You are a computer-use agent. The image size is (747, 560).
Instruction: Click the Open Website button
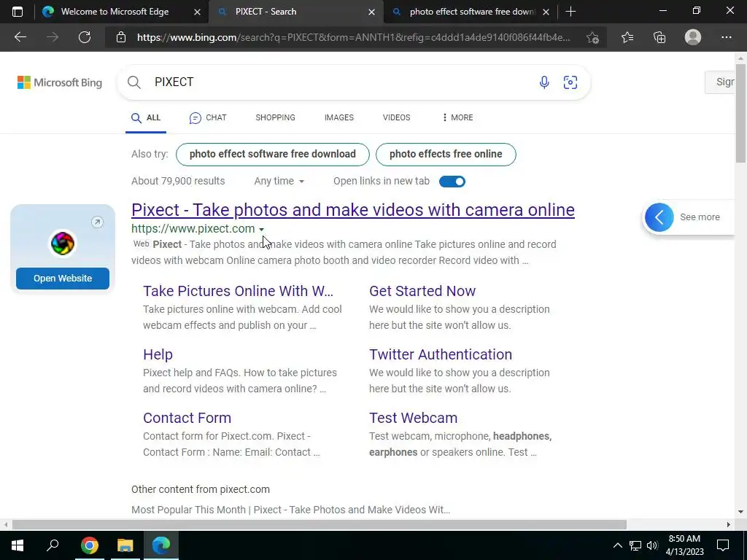pyautogui.click(x=63, y=279)
